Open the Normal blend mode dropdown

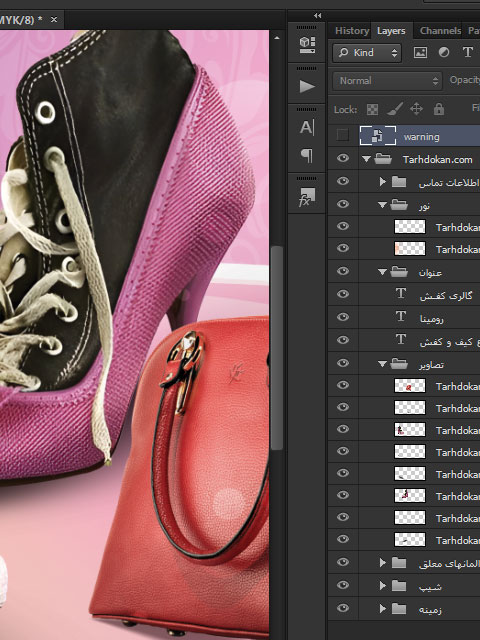[387, 81]
